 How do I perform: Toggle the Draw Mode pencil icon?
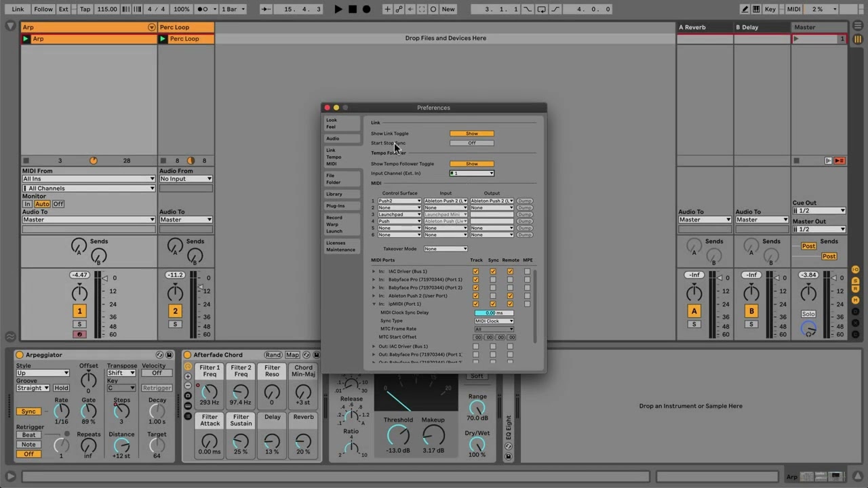click(745, 9)
